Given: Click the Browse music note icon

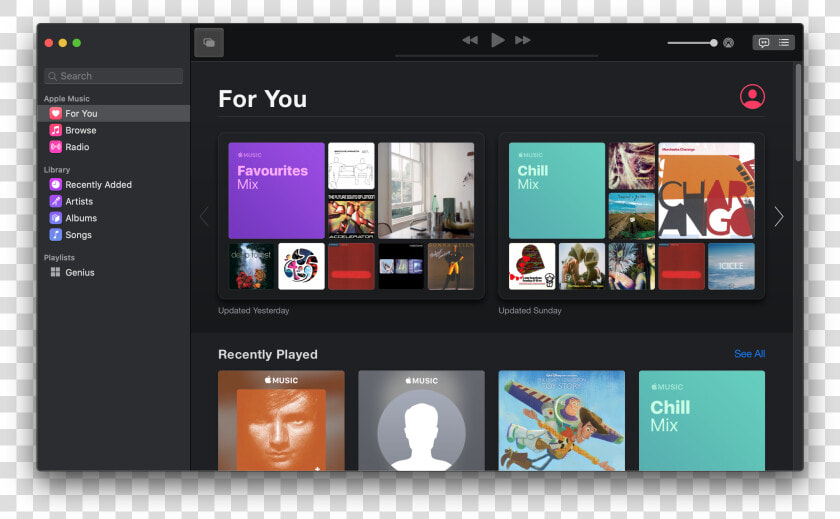Looking at the screenshot, I should click(x=55, y=130).
